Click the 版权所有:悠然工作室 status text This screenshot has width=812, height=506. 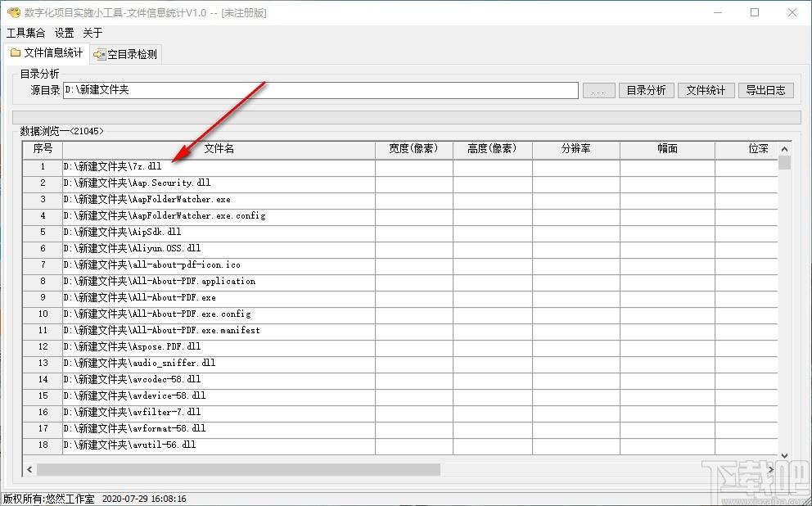[x=49, y=499]
